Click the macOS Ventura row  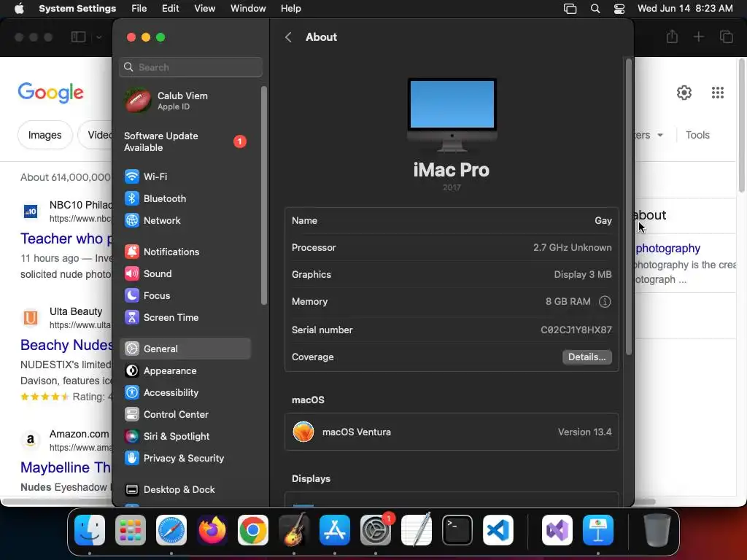(452, 432)
